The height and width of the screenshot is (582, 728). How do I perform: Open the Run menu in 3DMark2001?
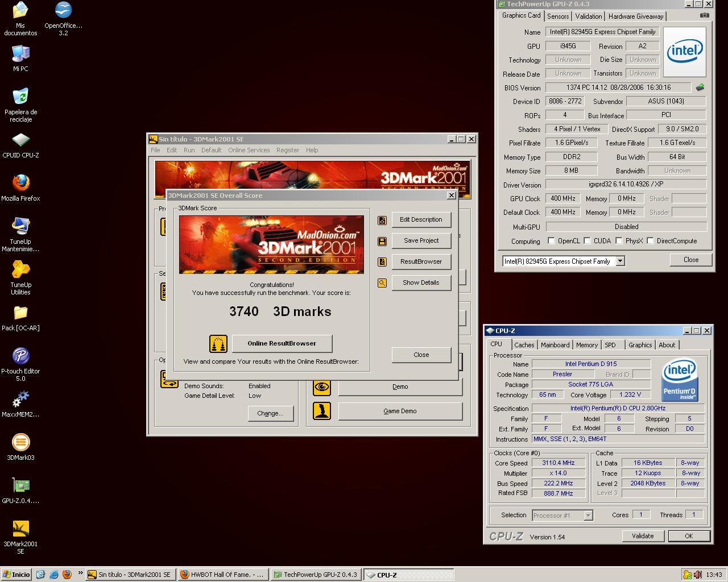pyautogui.click(x=189, y=150)
